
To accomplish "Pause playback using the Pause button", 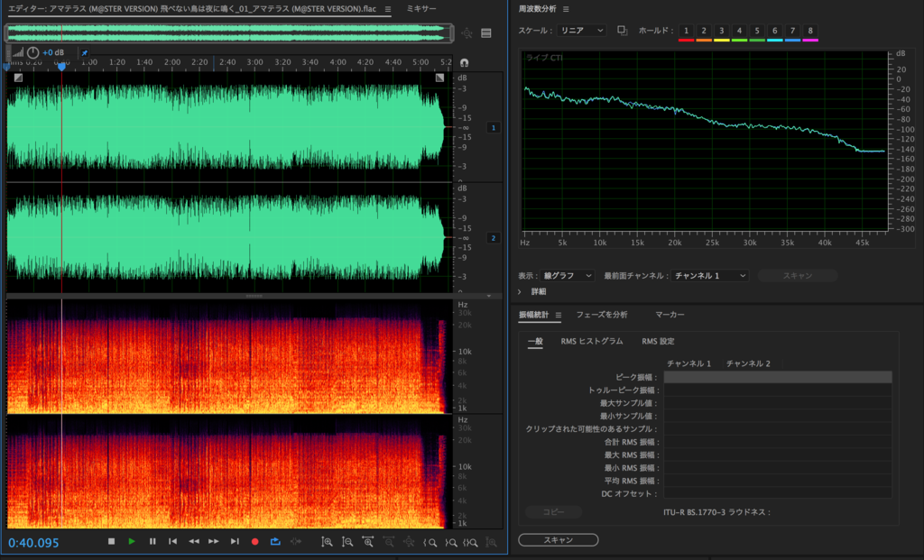I will pyautogui.click(x=152, y=541).
